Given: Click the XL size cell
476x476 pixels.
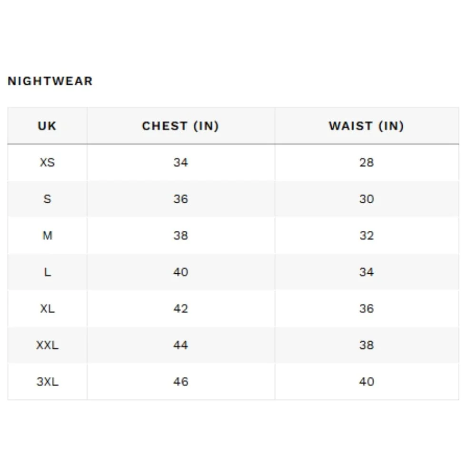Looking at the screenshot, I should coord(47,308).
